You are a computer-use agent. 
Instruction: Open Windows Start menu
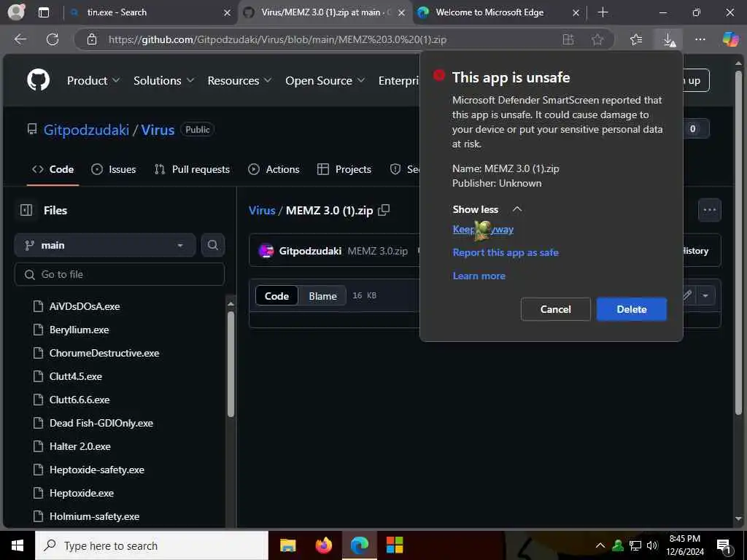pos(18,545)
